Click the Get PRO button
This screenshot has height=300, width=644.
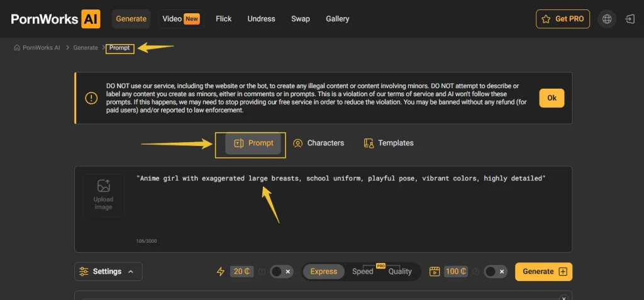tap(563, 19)
